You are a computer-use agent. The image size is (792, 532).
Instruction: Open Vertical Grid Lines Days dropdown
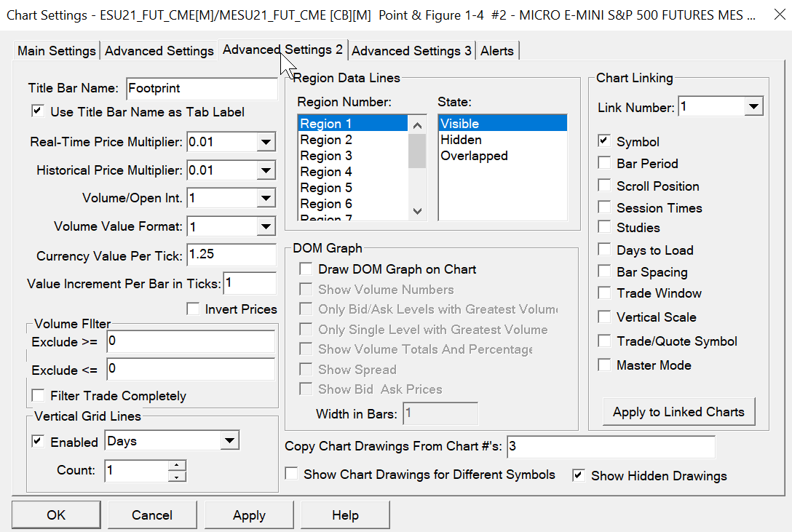point(230,441)
